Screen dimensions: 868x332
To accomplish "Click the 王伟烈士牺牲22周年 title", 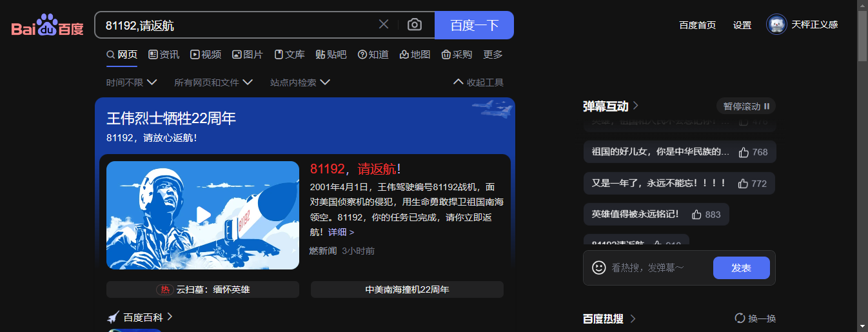I will click(171, 119).
